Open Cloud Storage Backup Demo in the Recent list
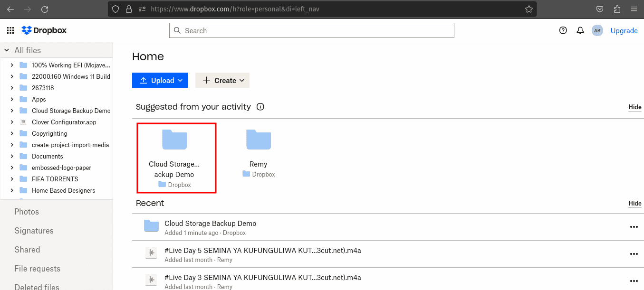 click(x=210, y=224)
